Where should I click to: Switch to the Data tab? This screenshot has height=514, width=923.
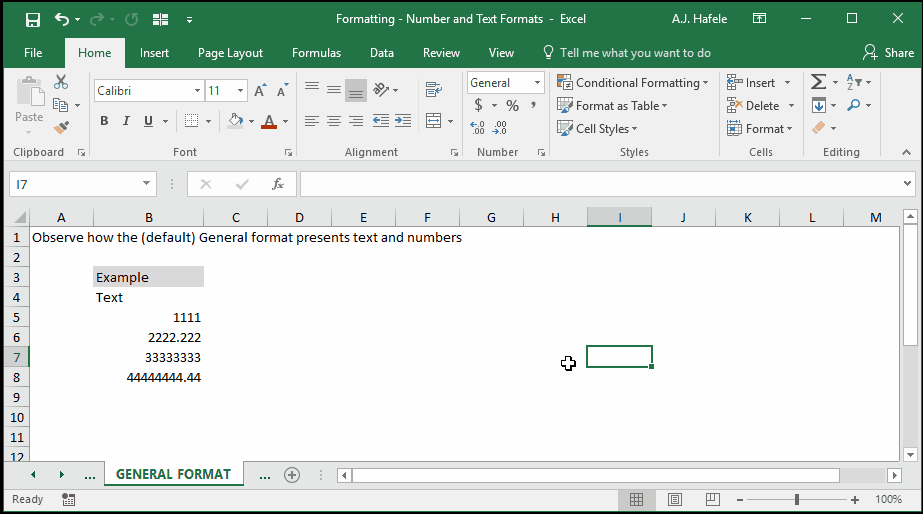[381, 53]
